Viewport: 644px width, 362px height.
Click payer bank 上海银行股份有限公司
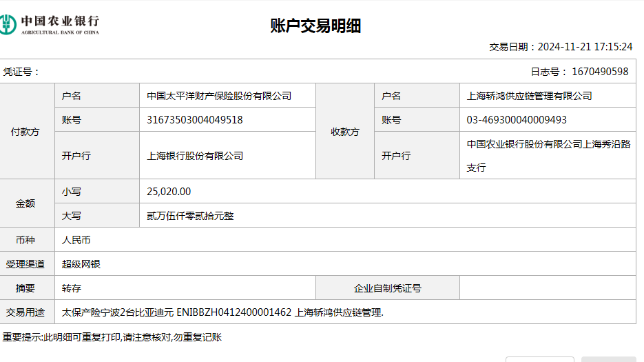[x=195, y=156]
